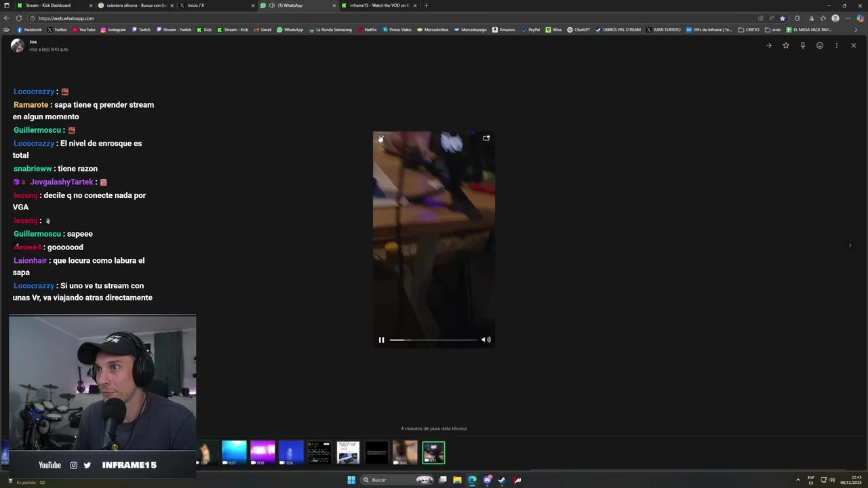Expand the CRIPTO bookmarks folder
Image resolution: width=868 pixels, height=488 pixels.
[749, 30]
